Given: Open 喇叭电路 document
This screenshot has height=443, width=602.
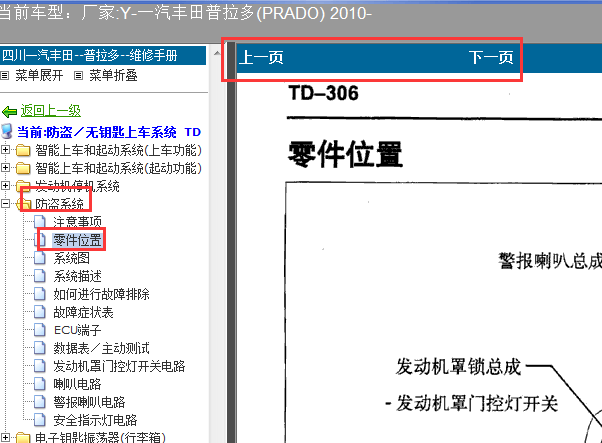Looking at the screenshot, I should 77,384.
